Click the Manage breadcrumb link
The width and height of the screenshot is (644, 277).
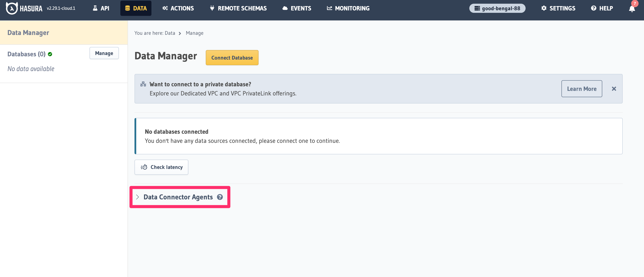(194, 33)
